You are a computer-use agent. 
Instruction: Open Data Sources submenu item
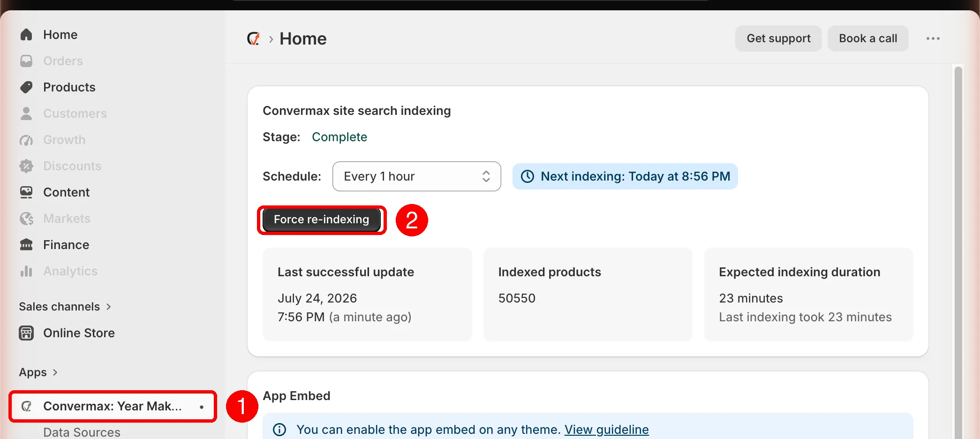point(82,432)
